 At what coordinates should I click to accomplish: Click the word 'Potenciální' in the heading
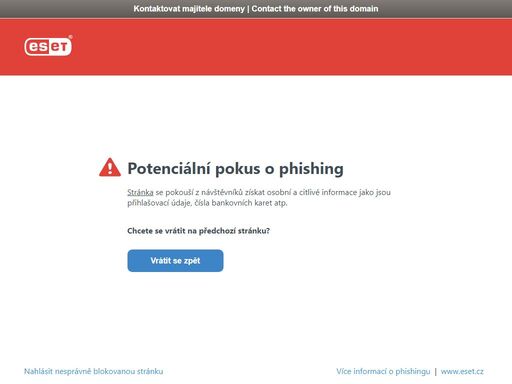pyautogui.click(x=169, y=168)
